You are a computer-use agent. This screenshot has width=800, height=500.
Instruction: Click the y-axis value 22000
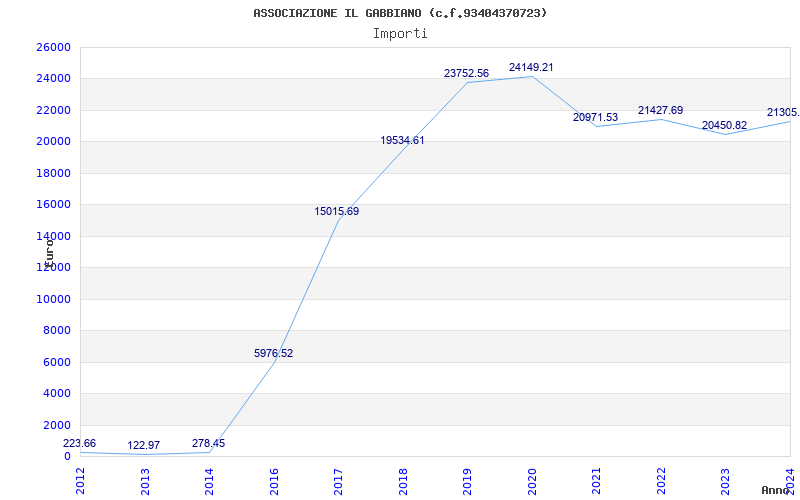pos(53,110)
